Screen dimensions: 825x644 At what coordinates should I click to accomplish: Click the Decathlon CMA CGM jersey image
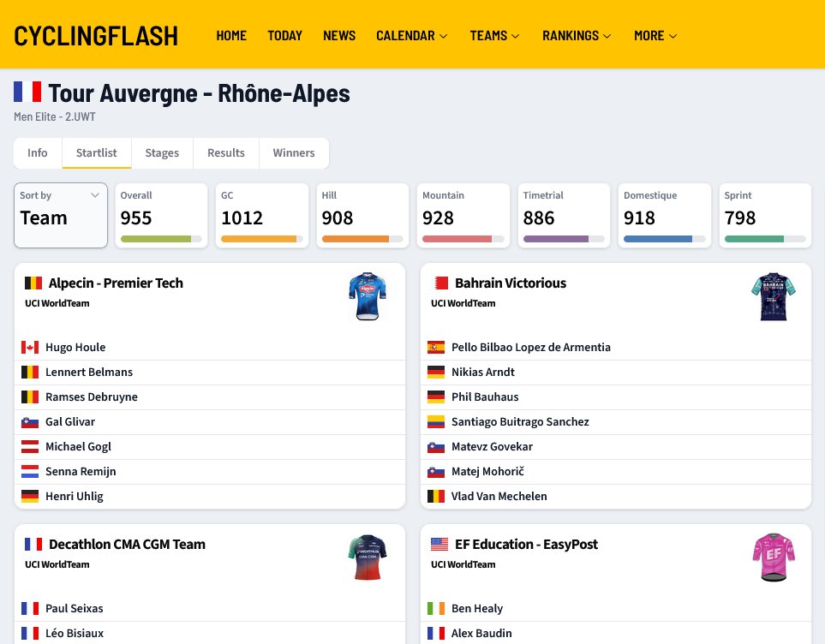368,558
